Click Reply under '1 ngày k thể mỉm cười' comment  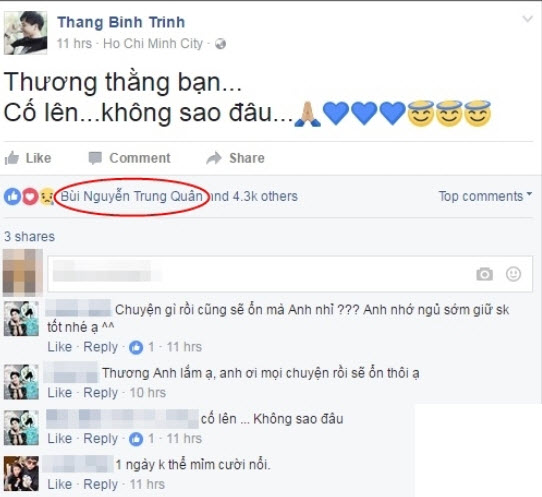[x=101, y=484]
